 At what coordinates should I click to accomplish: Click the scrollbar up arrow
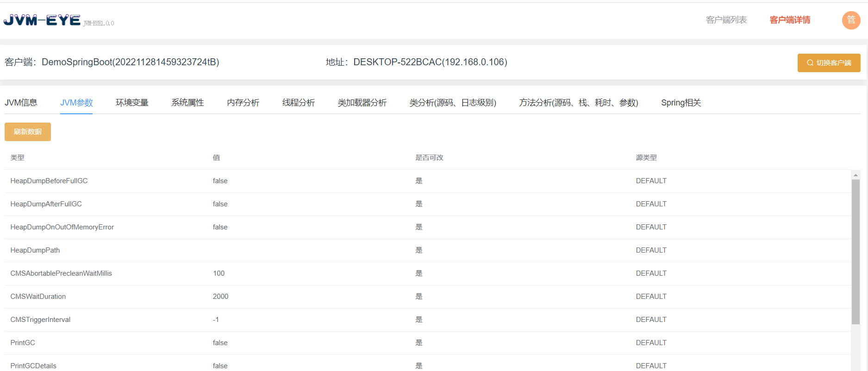[x=856, y=175]
